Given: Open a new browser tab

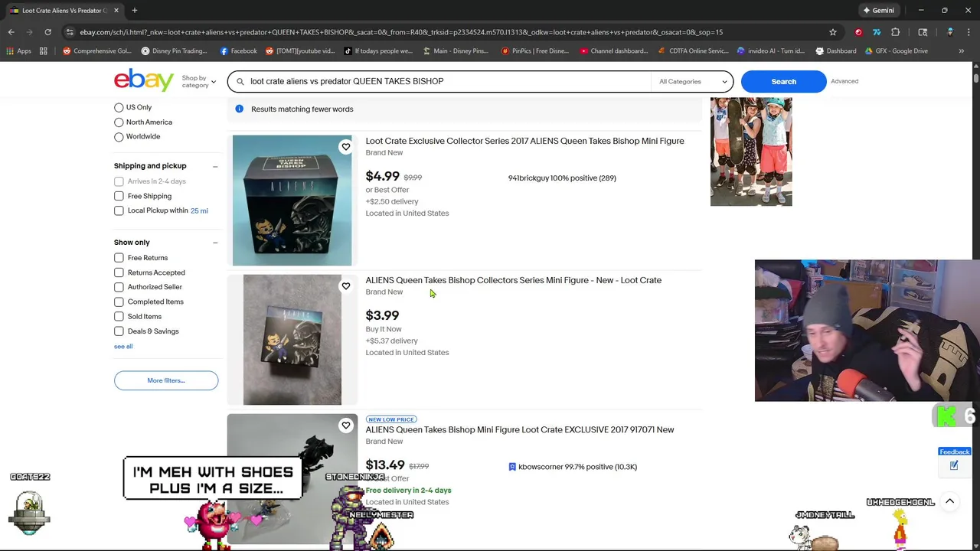Looking at the screenshot, I should [x=134, y=11].
